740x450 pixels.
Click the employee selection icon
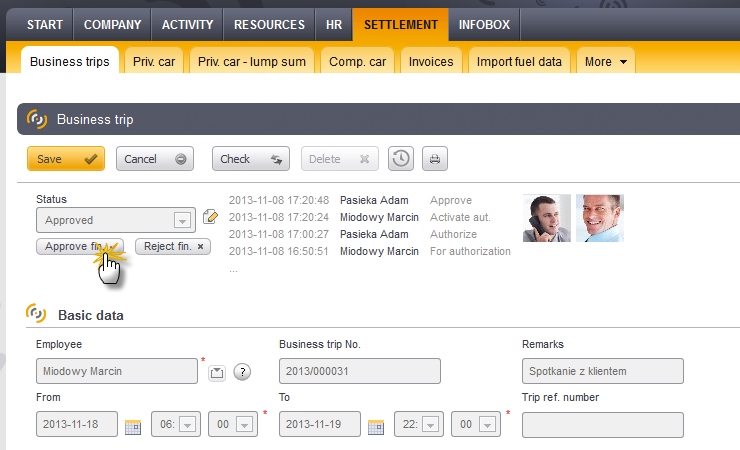coord(217,372)
